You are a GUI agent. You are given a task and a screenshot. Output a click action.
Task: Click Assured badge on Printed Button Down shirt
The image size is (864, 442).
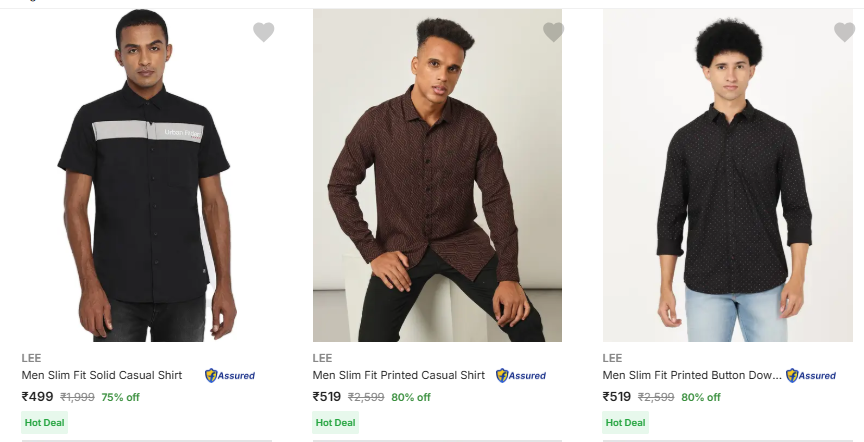pos(811,376)
